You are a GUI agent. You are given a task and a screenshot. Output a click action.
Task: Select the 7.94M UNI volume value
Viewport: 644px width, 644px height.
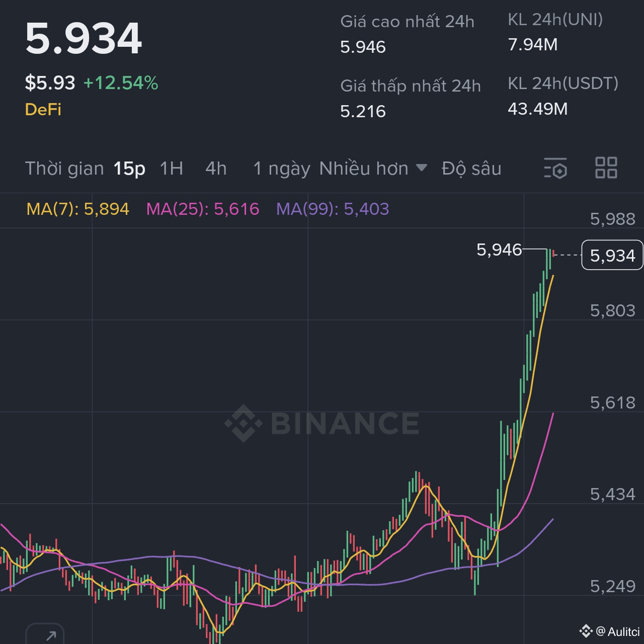click(x=533, y=45)
